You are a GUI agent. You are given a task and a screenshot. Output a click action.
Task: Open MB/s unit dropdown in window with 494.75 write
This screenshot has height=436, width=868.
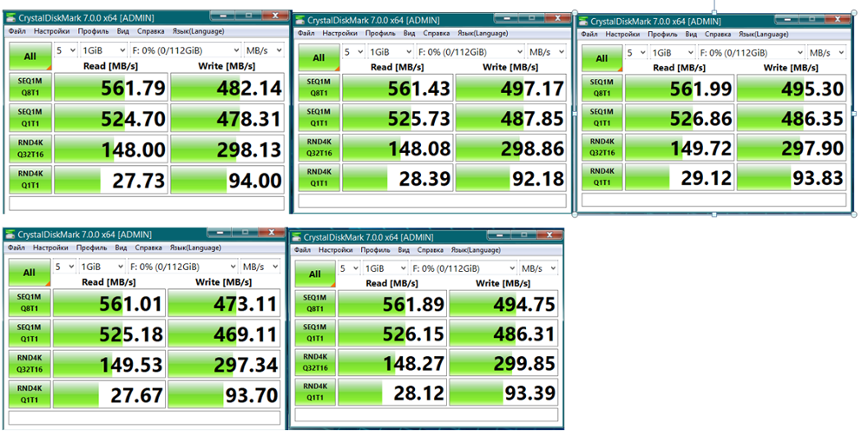tap(539, 268)
